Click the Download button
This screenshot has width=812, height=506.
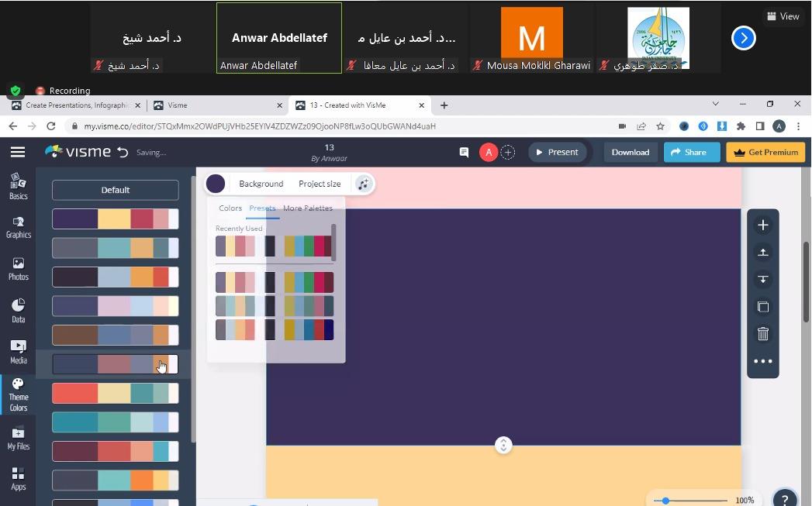630,153
